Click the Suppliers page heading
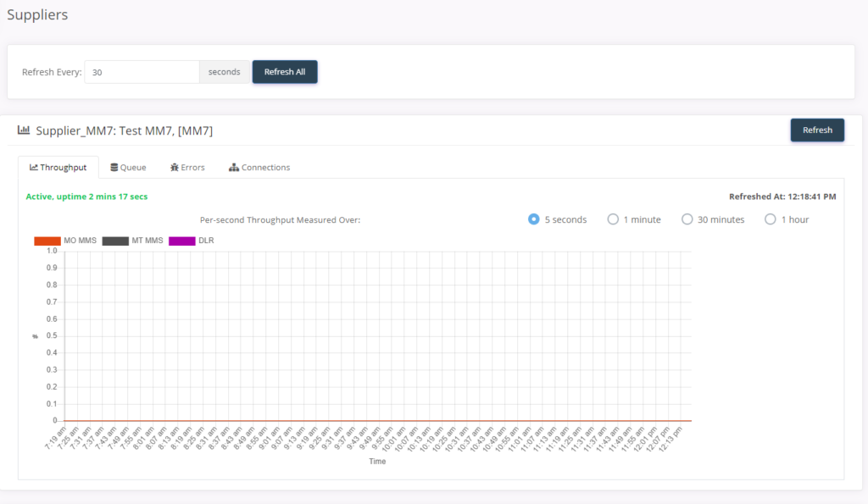 [37, 14]
